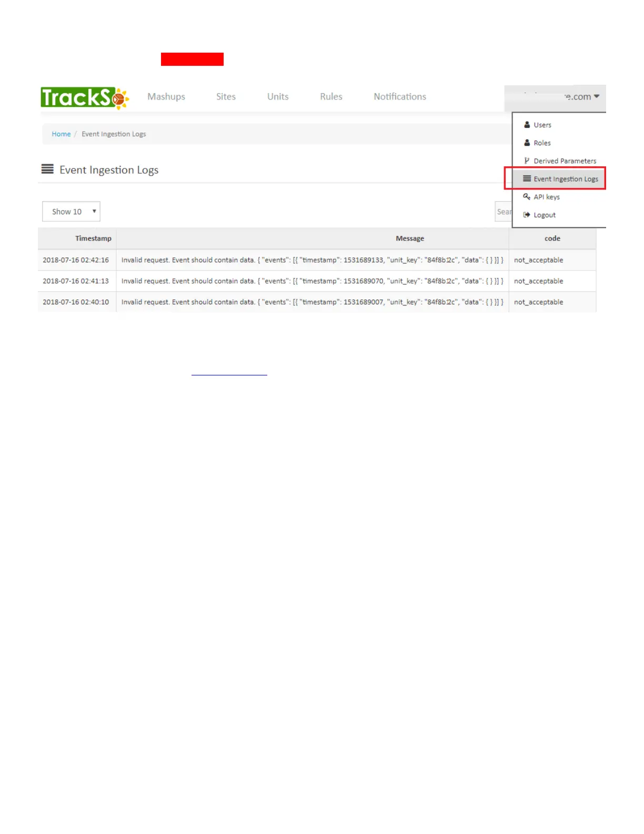Focus the Search input field
Image resolution: width=644 pixels, height=834 pixels.
coord(504,212)
